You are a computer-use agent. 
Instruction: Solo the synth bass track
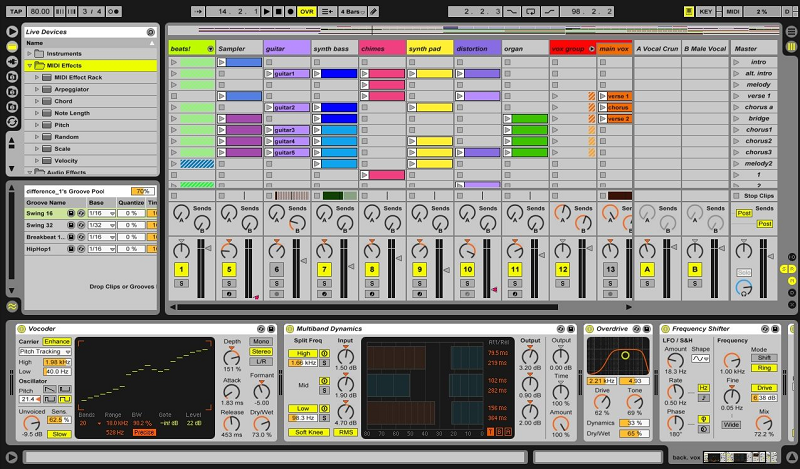coord(324,283)
